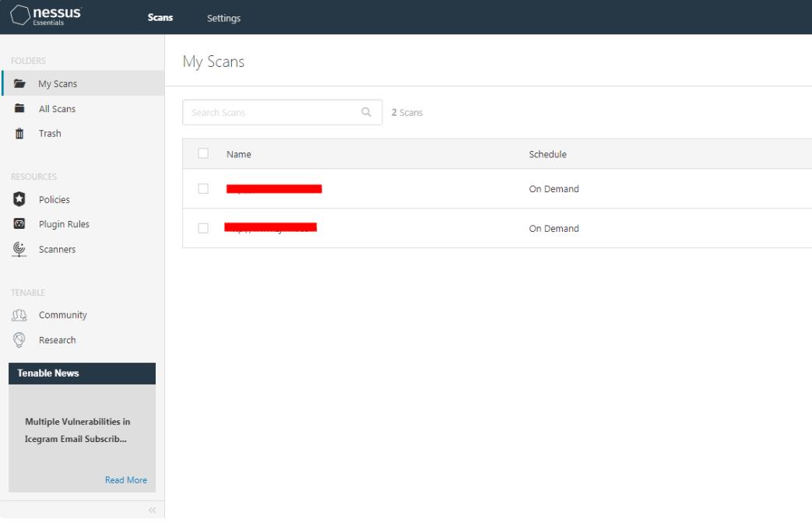The width and height of the screenshot is (812, 523).
Task: Open the Plugin Rules icon
Action: (x=19, y=224)
